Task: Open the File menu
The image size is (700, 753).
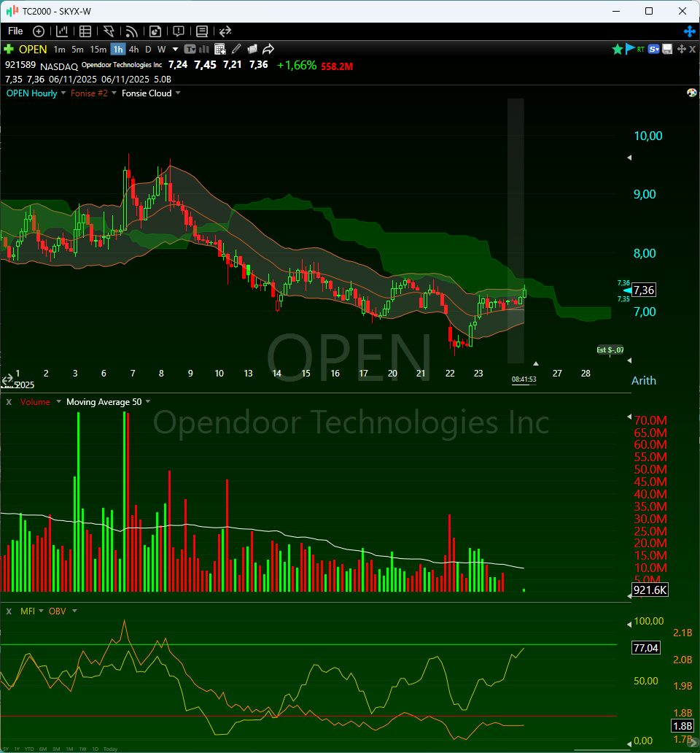Action: 15,31
